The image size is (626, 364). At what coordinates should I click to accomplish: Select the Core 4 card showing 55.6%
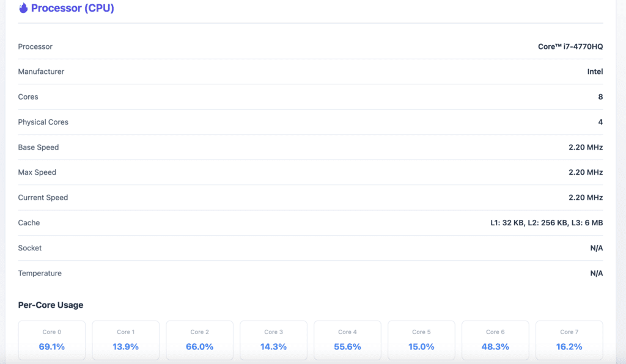pos(347,340)
